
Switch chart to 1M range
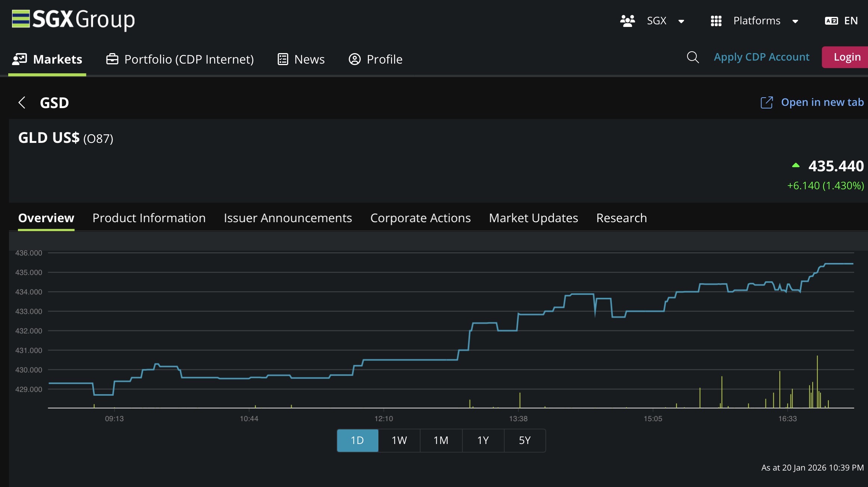[x=441, y=440]
